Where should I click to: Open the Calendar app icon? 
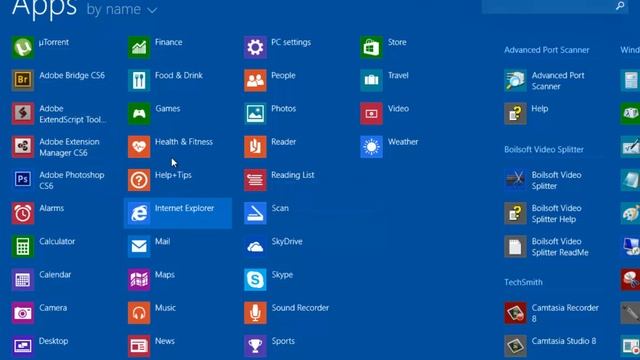22,280
